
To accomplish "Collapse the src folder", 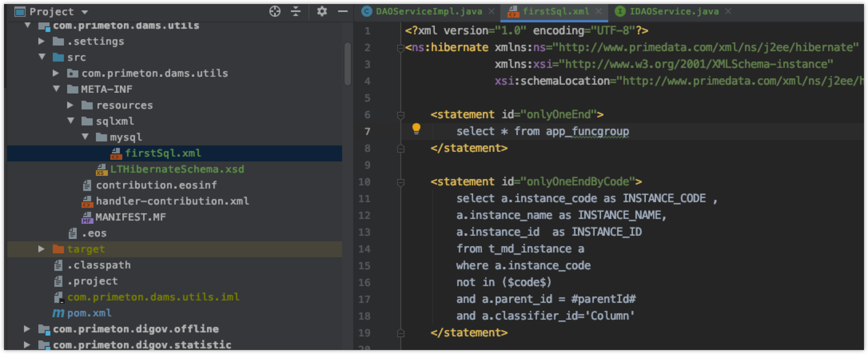I will [42, 57].
